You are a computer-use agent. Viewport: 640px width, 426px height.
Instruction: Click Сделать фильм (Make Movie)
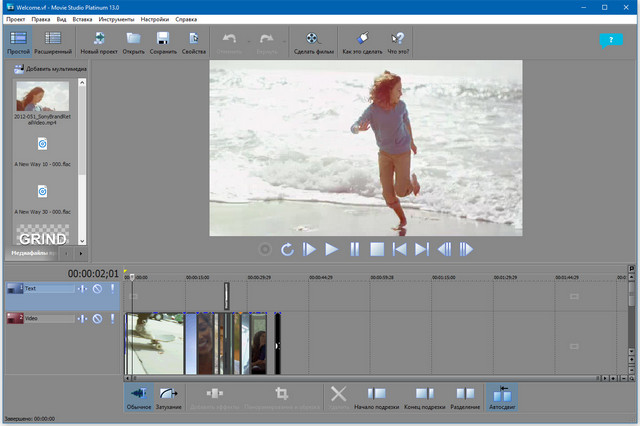(313, 42)
